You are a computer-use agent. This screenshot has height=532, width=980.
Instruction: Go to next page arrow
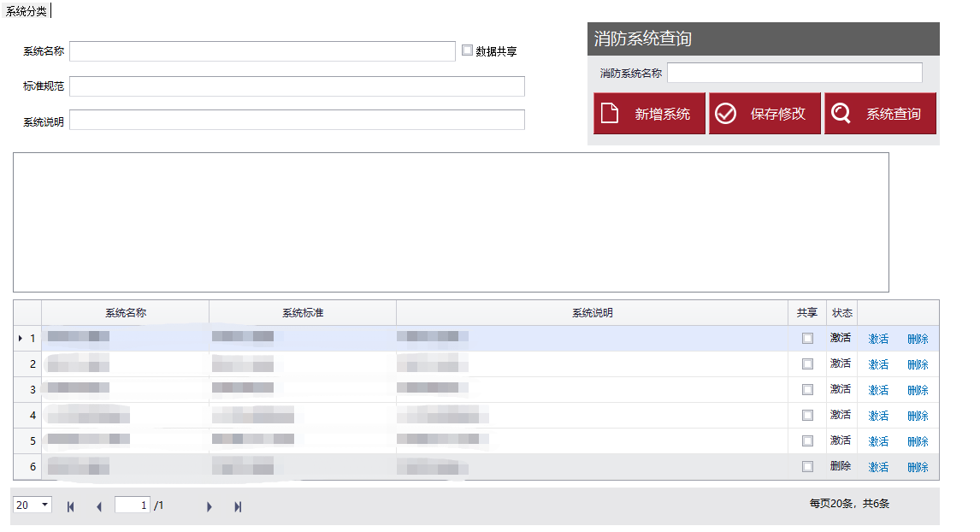tap(209, 506)
